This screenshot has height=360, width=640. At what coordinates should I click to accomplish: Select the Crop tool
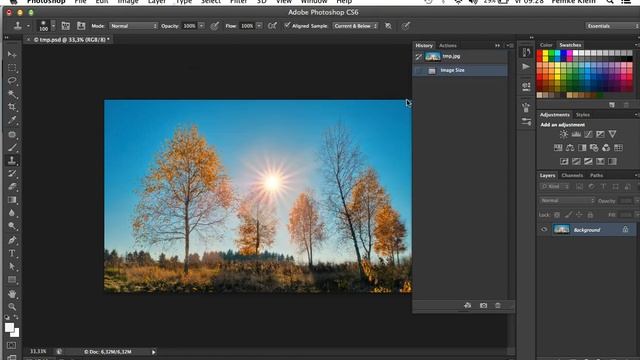12,107
